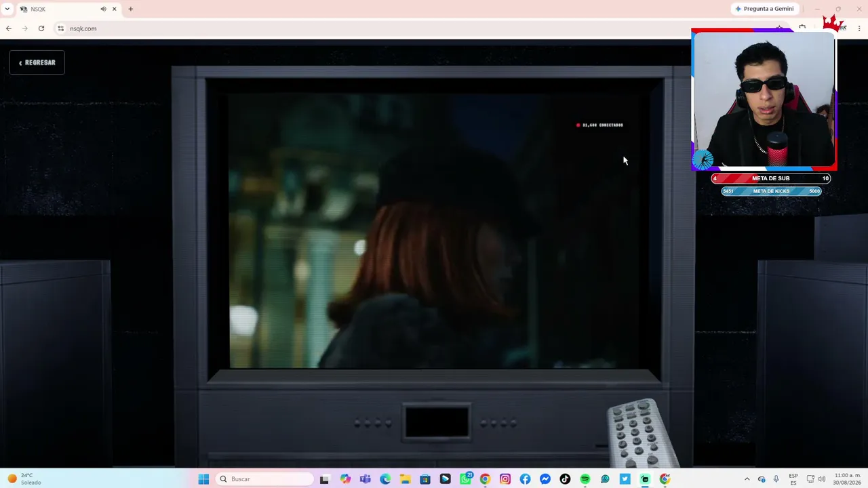Screen dimensions: 868x488
Task: Open WhatsApp from the taskbar
Action: click(465, 479)
